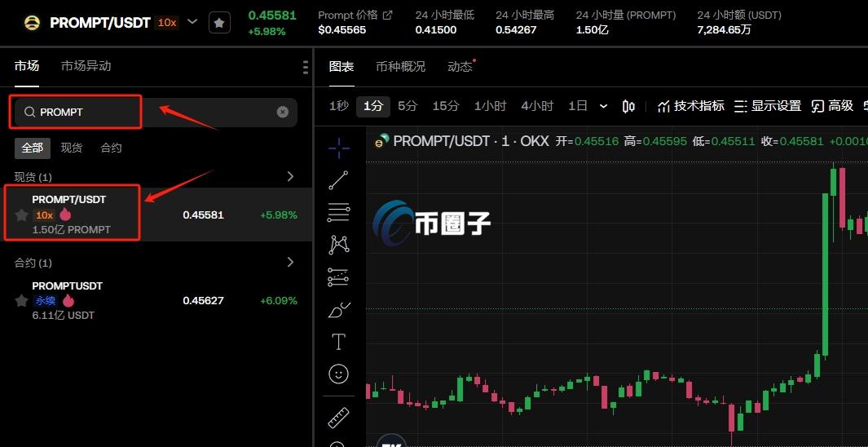Expand the 合约 (1) section arrow

pyautogui.click(x=291, y=262)
